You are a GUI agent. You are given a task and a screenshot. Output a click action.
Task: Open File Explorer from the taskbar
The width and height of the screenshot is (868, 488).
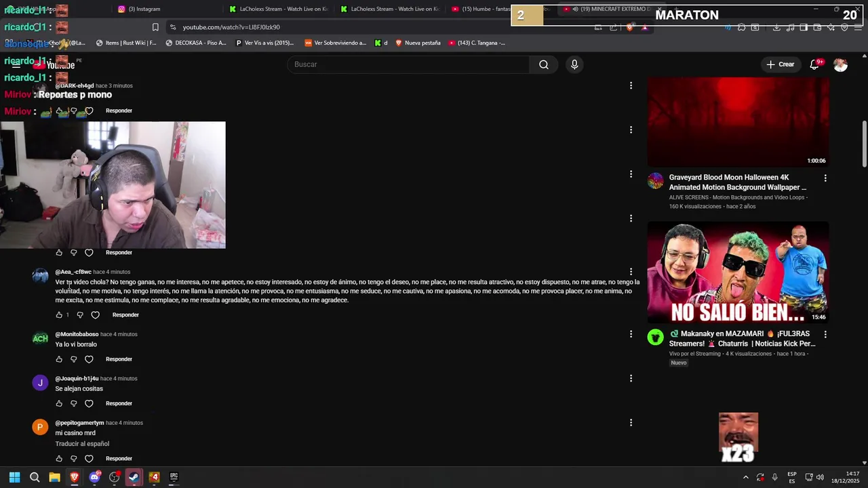[54, 477]
